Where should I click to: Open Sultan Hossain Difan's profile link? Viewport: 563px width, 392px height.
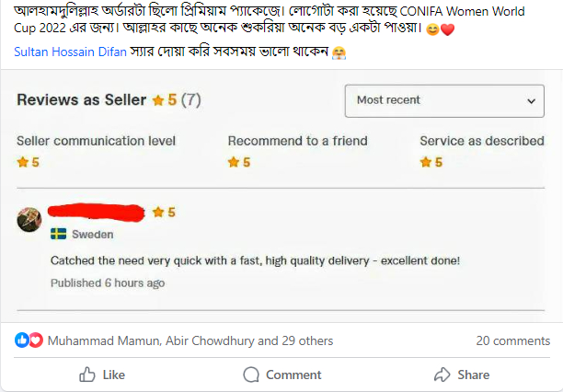70,52
